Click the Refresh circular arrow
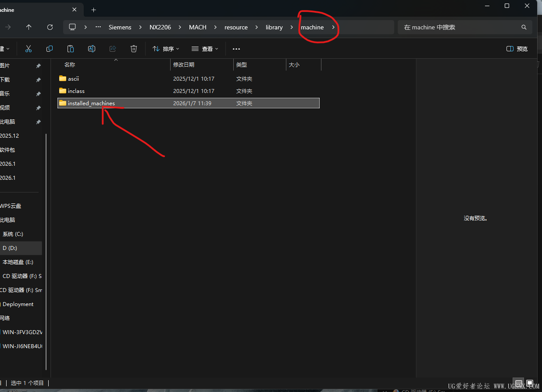Image resolution: width=542 pixels, height=392 pixels. tap(50, 27)
